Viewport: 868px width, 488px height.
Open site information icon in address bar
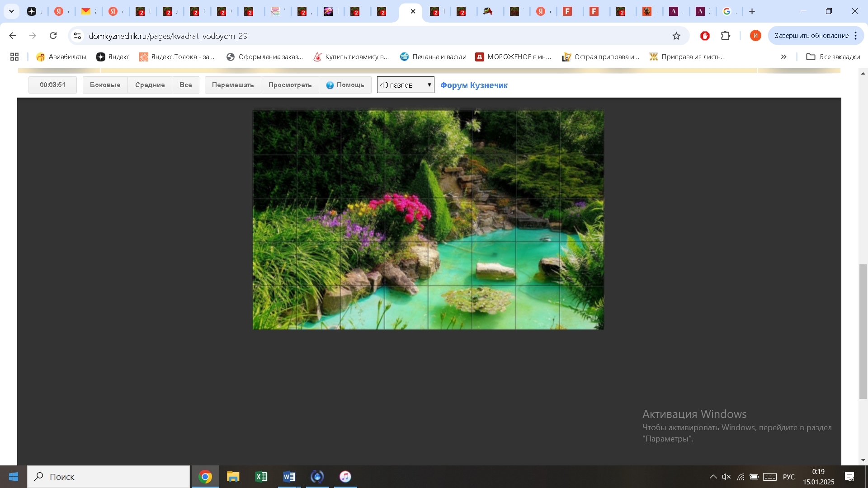(x=77, y=36)
